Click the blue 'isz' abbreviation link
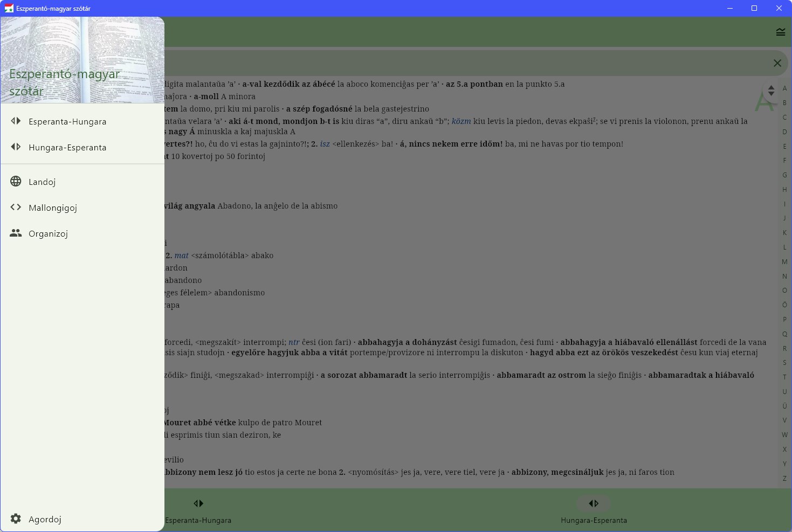Viewport: 792px width, 532px height. [x=325, y=144]
